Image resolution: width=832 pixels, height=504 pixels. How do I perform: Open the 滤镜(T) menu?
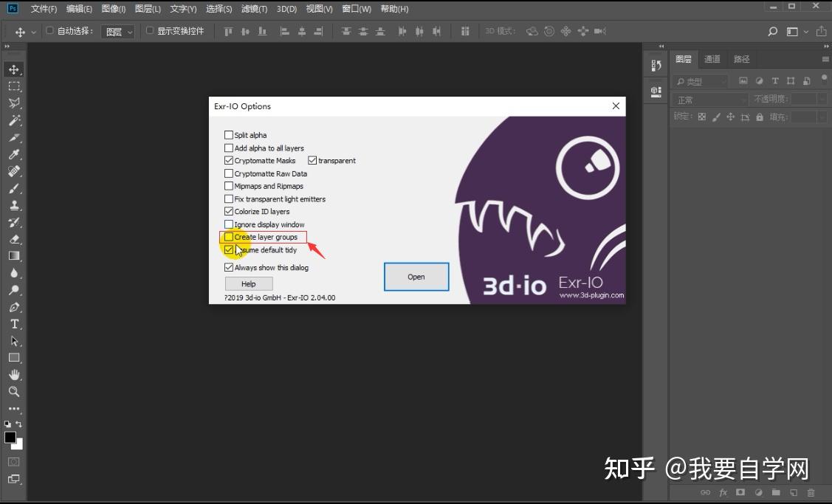coord(254,9)
